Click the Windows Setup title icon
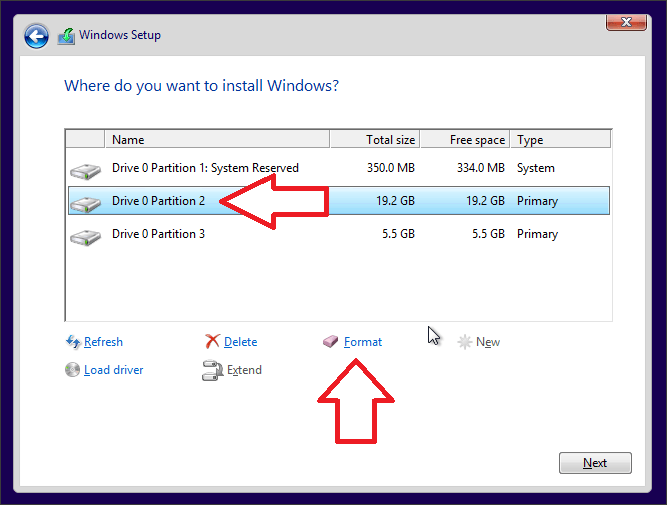The image size is (667, 505). pos(69,36)
